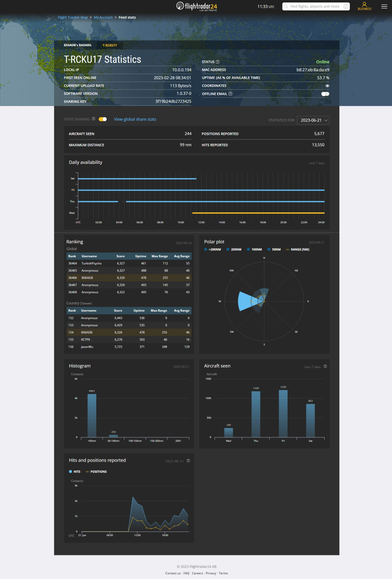Open the Business account icon
Image resolution: width=392 pixels, height=579 pixels.
click(364, 6)
